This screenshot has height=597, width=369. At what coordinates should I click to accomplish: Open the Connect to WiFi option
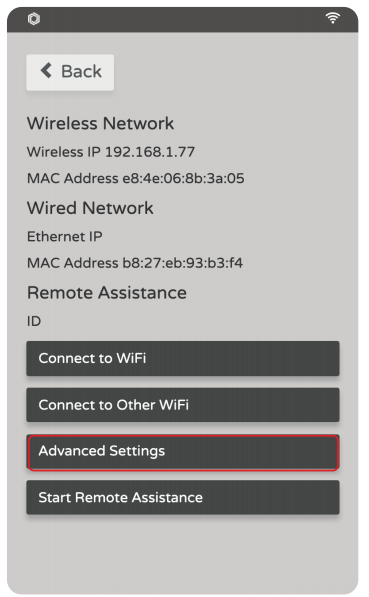[x=183, y=358]
